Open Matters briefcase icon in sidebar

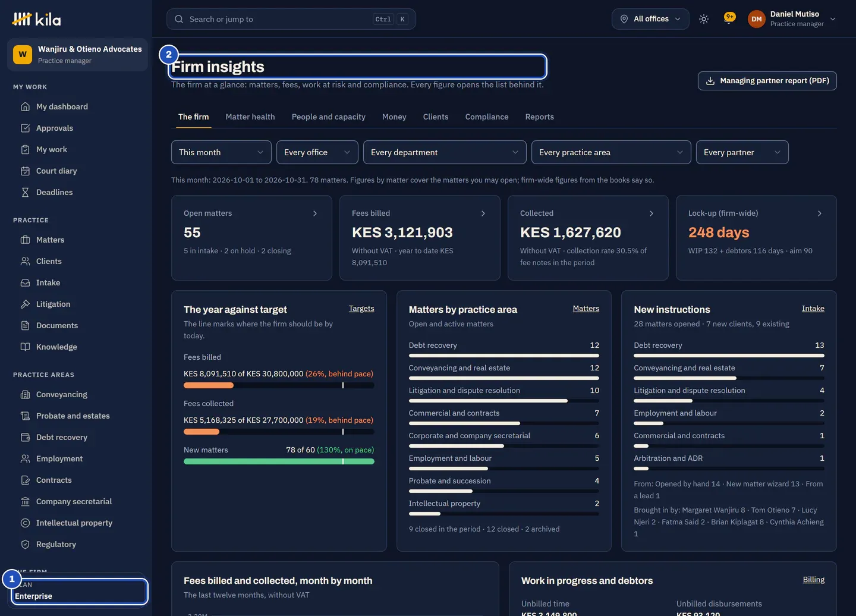[x=25, y=240]
